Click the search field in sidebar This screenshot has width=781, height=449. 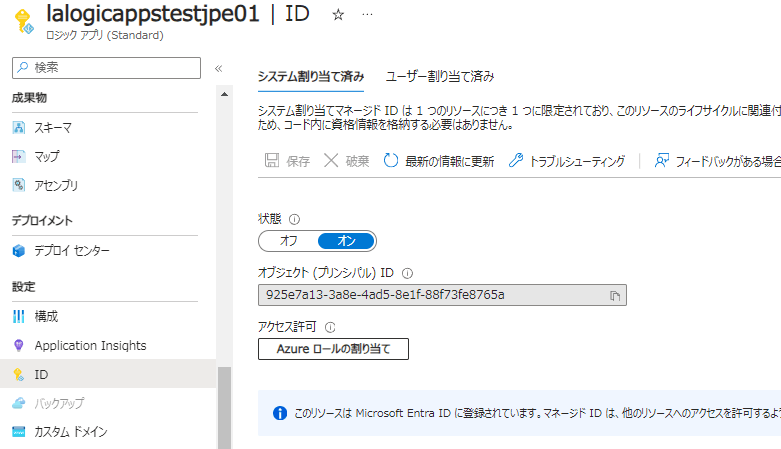click(x=107, y=68)
